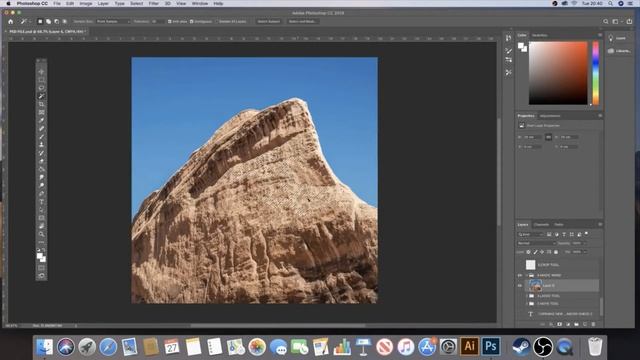Click the Select and Mask button
640x360 pixels.
pyautogui.click(x=302, y=21)
